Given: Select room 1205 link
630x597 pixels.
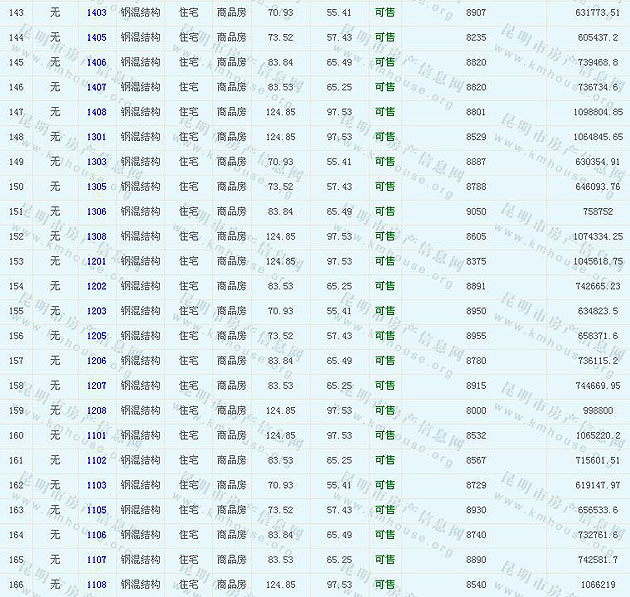Looking at the screenshot, I should [97, 336].
